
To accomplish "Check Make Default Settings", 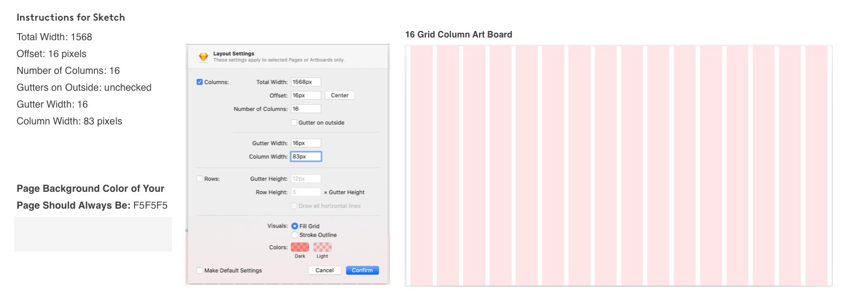I will (200, 271).
